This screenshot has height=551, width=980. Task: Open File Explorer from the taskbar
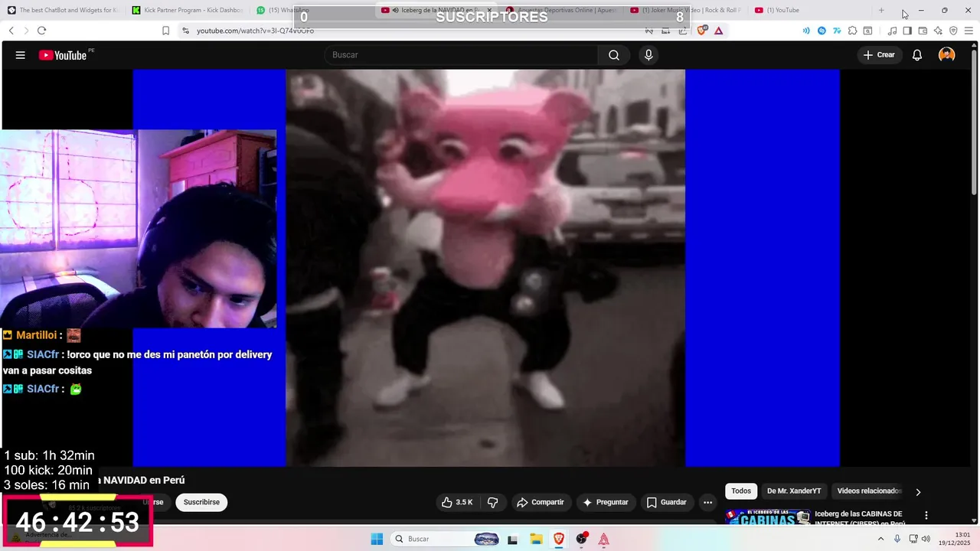point(536,539)
